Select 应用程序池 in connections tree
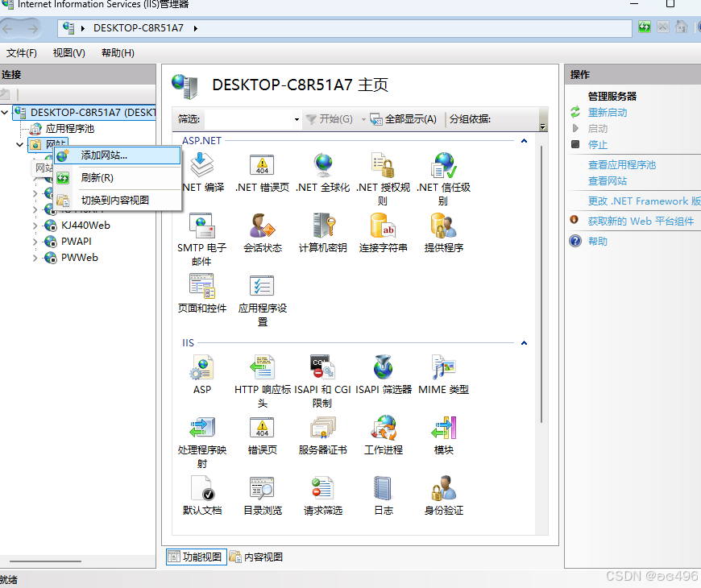Screen dimensions: 701x588 [x=70, y=129]
